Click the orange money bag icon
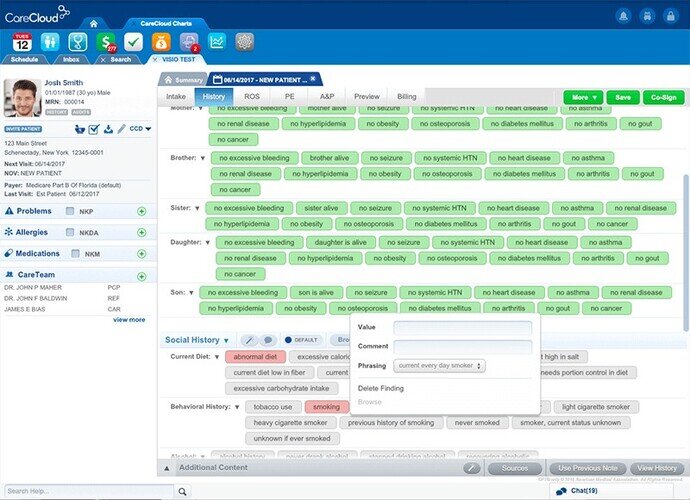 [160, 42]
